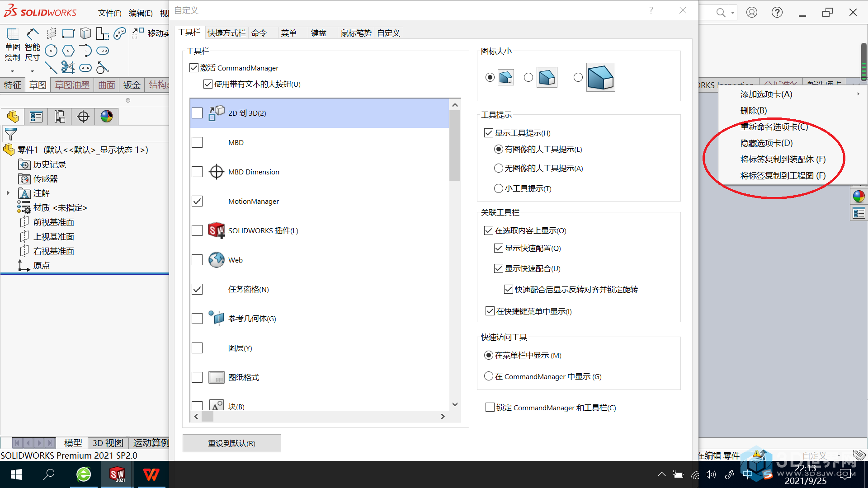868x488 pixels.
Task: Select the circle sketch tool
Action: click(x=51, y=51)
